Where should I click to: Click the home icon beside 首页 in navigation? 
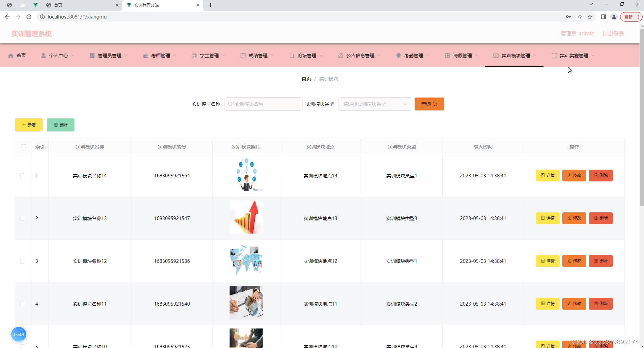tap(11, 56)
